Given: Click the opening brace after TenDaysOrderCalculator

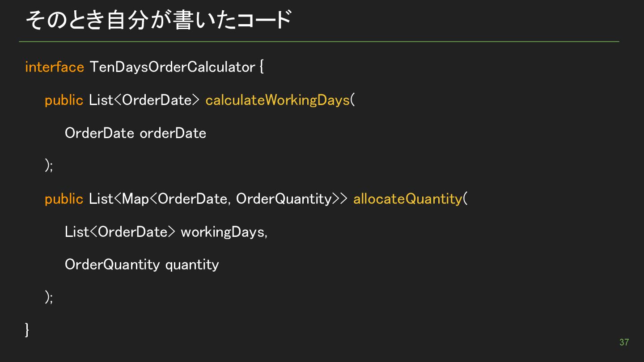Looking at the screenshot, I should tap(262, 67).
